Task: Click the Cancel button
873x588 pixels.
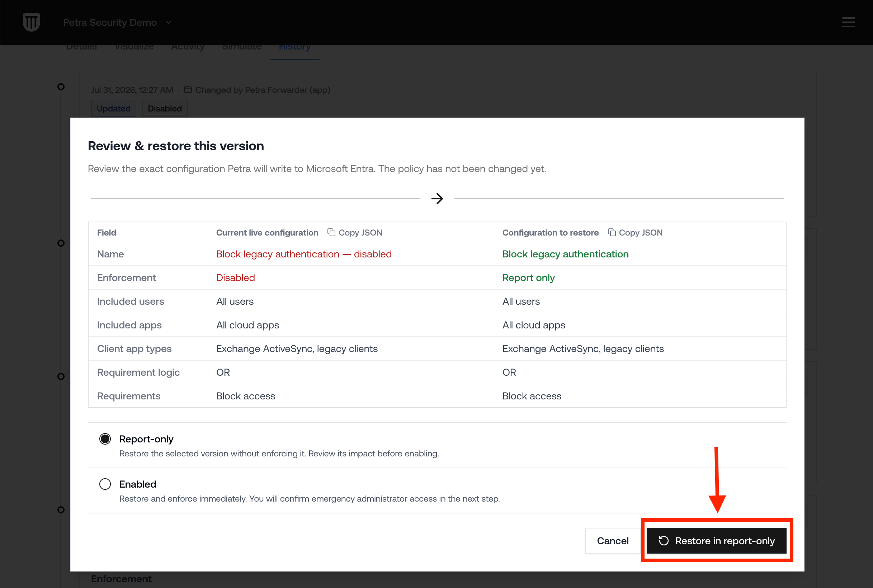Action: pos(613,541)
